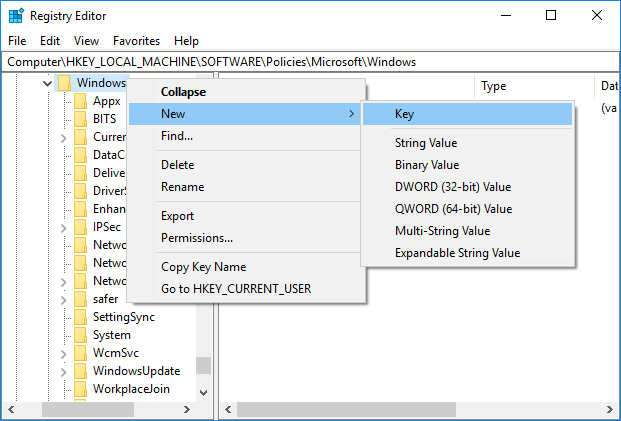Click the Windows folder icon in tree
This screenshot has width=621, height=421.
[x=65, y=83]
